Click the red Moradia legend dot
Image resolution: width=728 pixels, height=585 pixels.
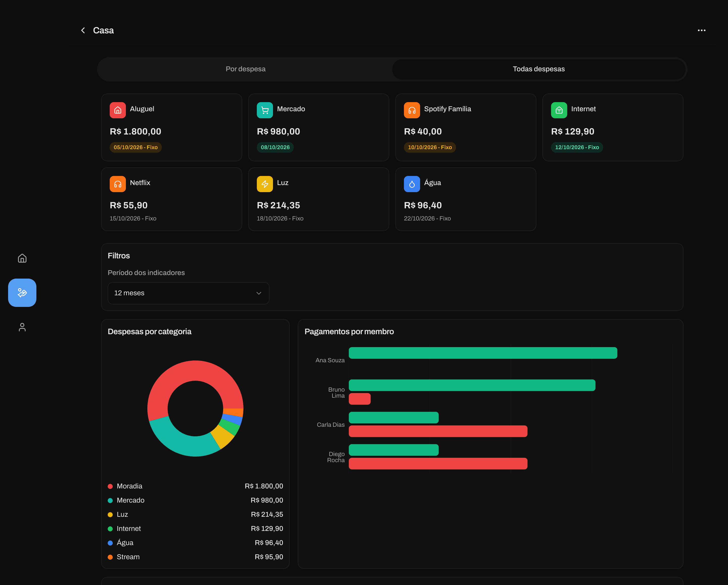pos(110,486)
